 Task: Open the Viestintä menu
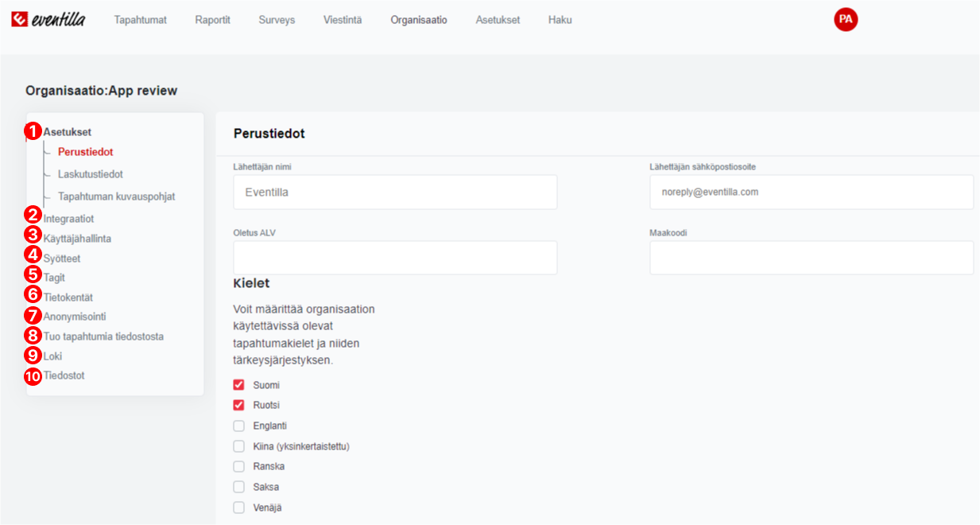tap(343, 20)
